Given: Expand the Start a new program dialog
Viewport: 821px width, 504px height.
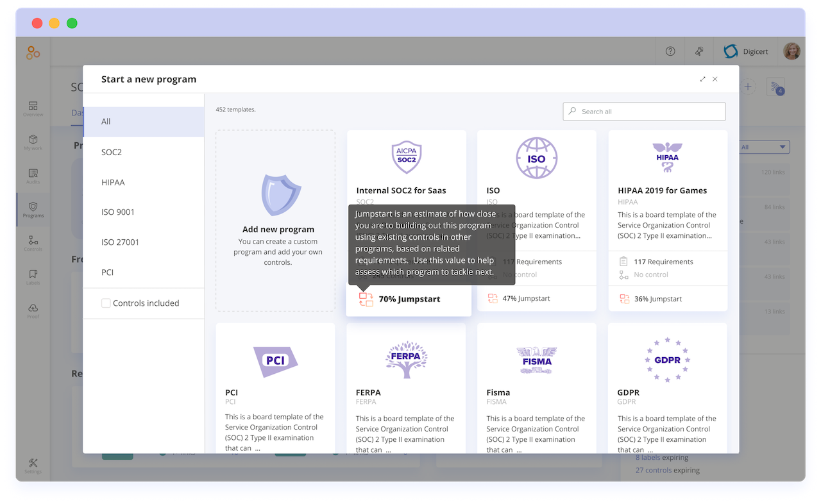Looking at the screenshot, I should (x=702, y=79).
